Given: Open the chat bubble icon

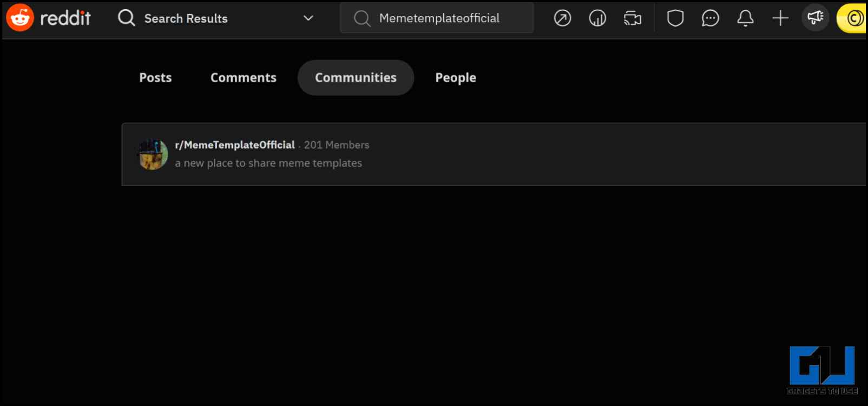Looking at the screenshot, I should (x=710, y=18).
